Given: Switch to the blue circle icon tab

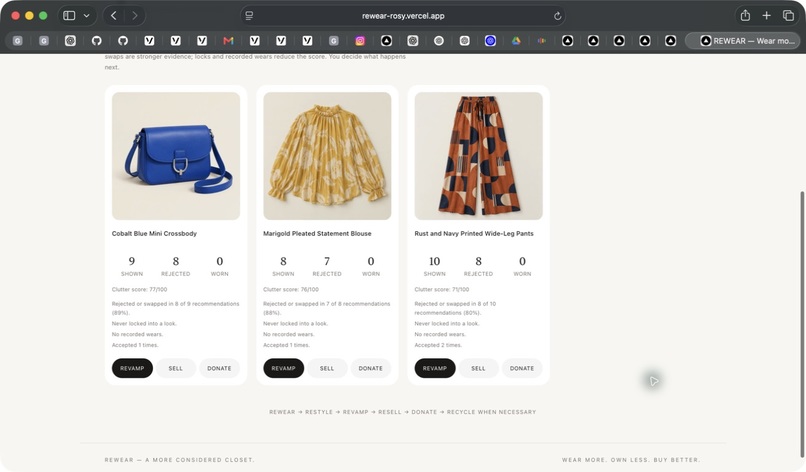Looking at the screenshot, I should point(490,41).
